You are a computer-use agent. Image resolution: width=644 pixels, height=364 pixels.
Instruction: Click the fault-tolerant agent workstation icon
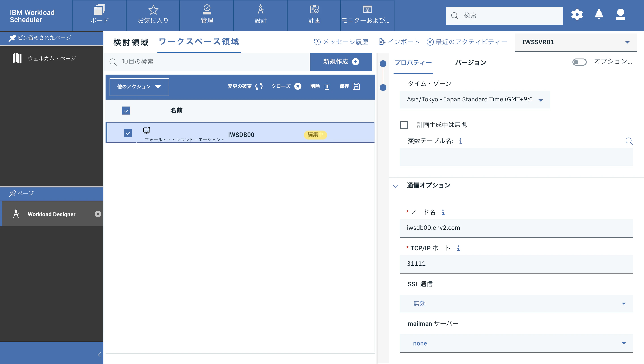tap(147, 130)
